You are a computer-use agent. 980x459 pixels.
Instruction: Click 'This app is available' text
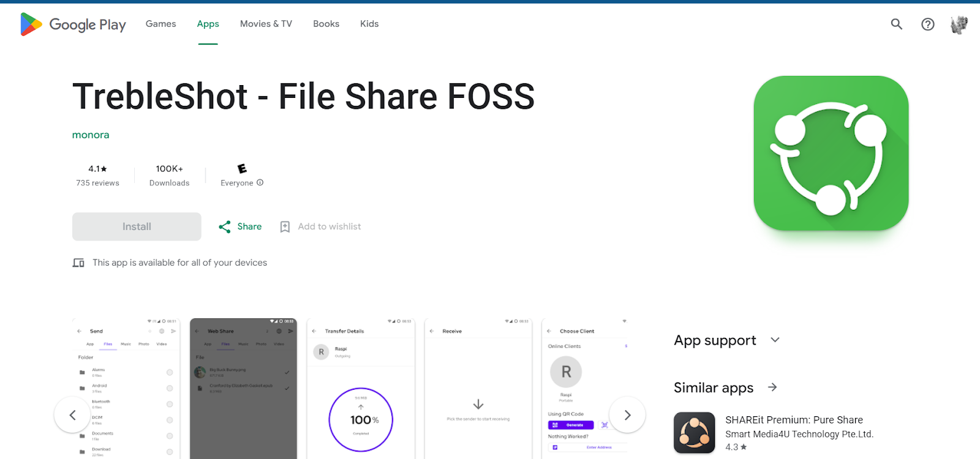(180, 263)
